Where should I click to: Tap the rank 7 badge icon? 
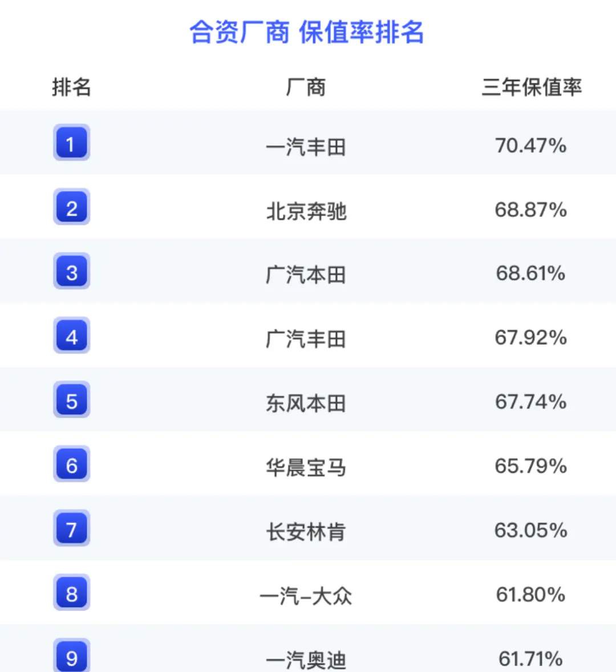point(71,528)
